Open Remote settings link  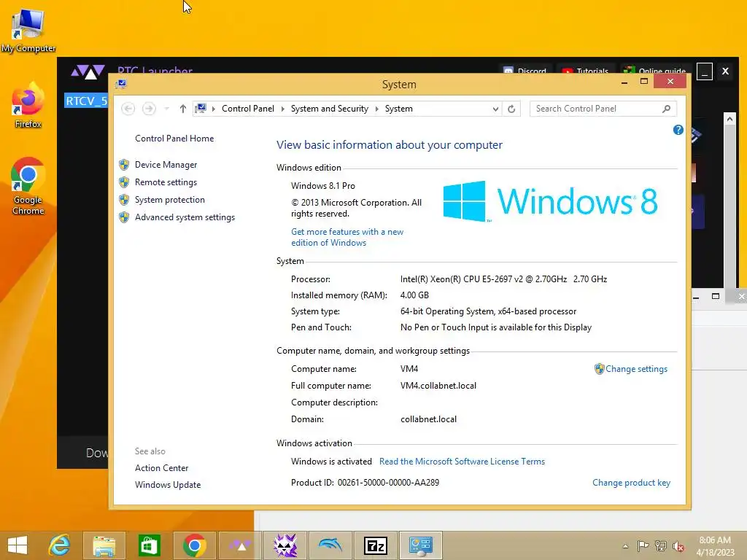(166, 182)
